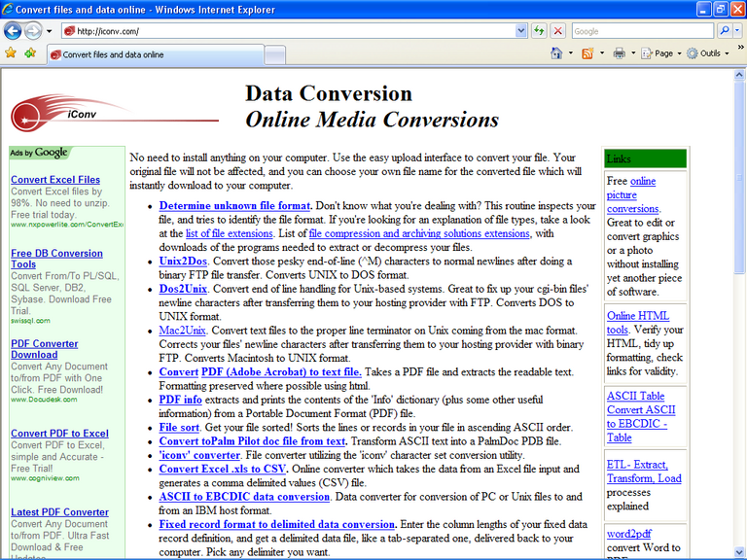Open 'Convert toPalm Pilot doc file from text' link
Viewport: 747px width, 560px height.
[x=253, y=441]
